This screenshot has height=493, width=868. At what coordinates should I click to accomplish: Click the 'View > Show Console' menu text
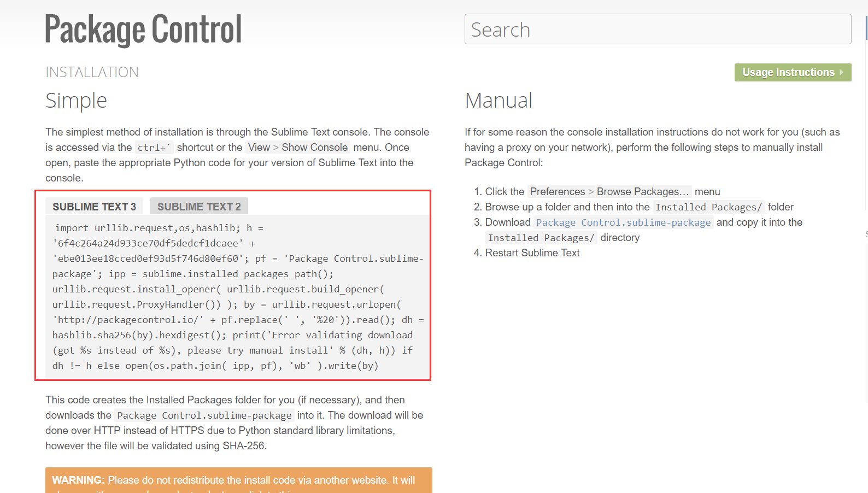298,148
